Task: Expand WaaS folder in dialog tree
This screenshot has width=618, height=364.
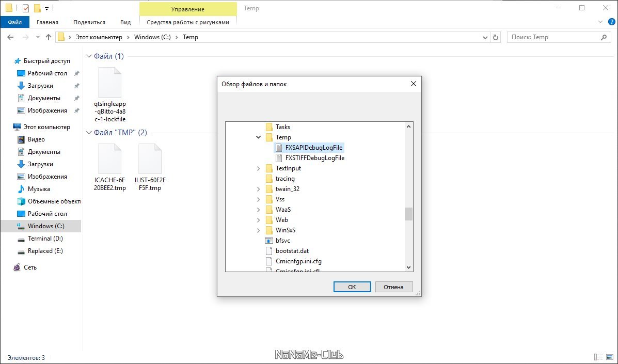Action: [x=259, y=210]
